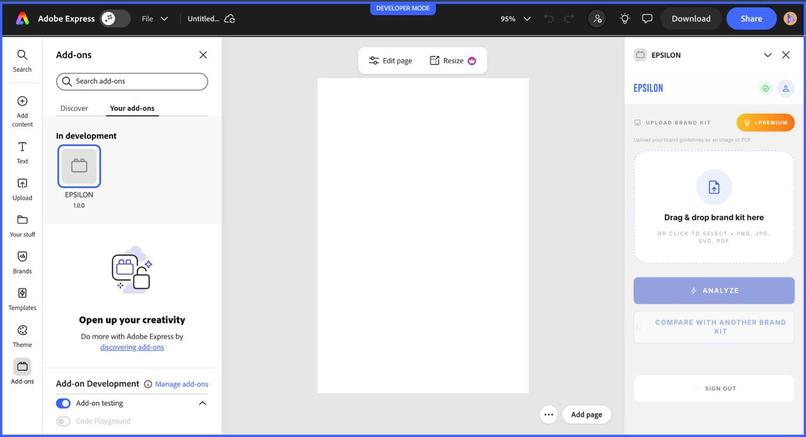The height and width of the screenshot is (437, 806).
Task: Close the EPSILON add-on panel
Action: 785,55
